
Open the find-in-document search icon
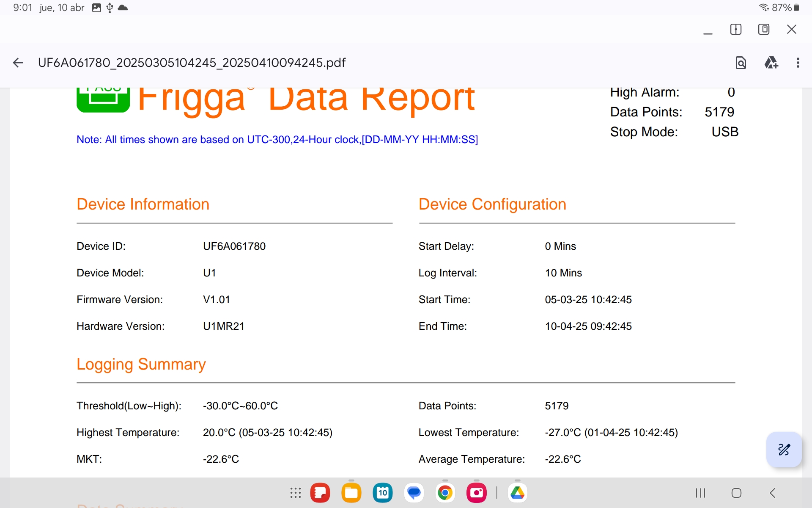click(x=741, y=63)
